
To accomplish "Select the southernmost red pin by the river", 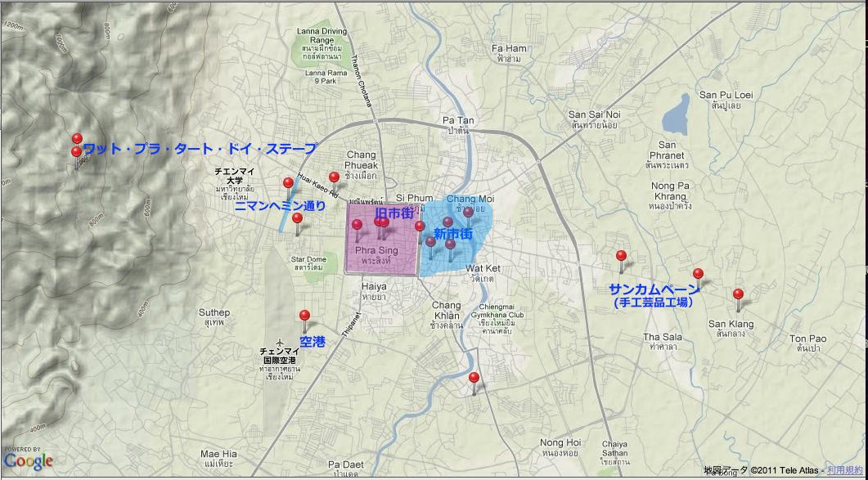I will 474,379.
